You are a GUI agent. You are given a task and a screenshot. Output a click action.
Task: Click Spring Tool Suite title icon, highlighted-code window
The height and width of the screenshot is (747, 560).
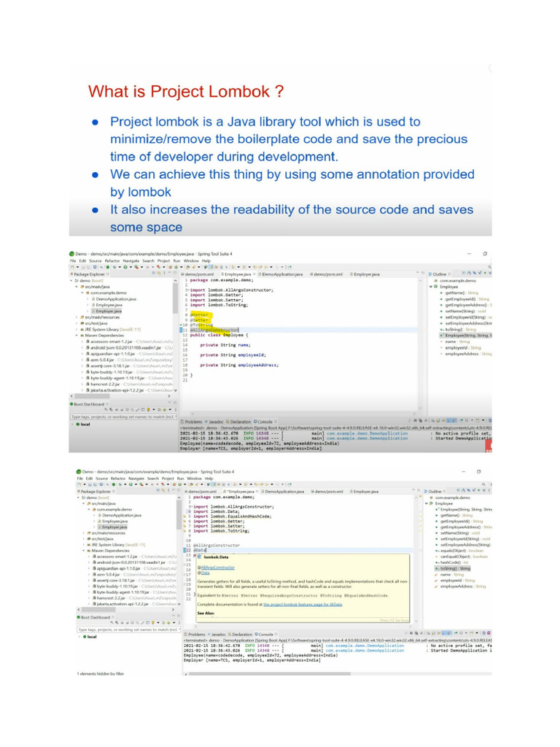(72, 254)
